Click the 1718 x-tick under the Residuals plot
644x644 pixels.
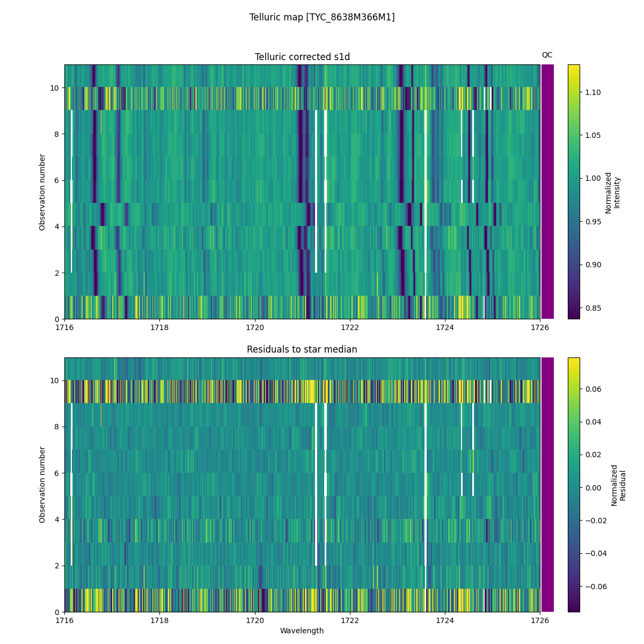(159, 620)
